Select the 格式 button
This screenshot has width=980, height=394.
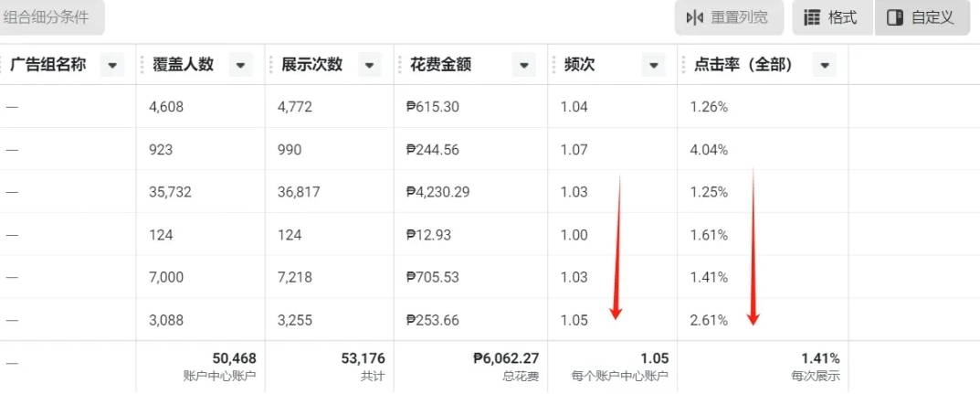coord(833,17)
